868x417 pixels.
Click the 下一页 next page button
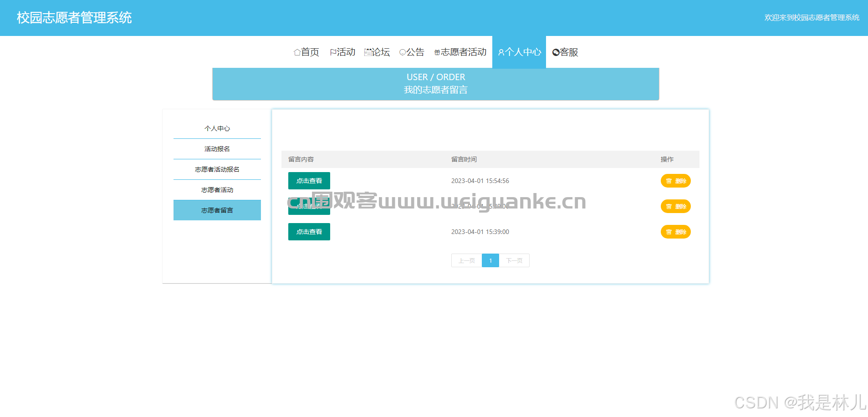514,260
